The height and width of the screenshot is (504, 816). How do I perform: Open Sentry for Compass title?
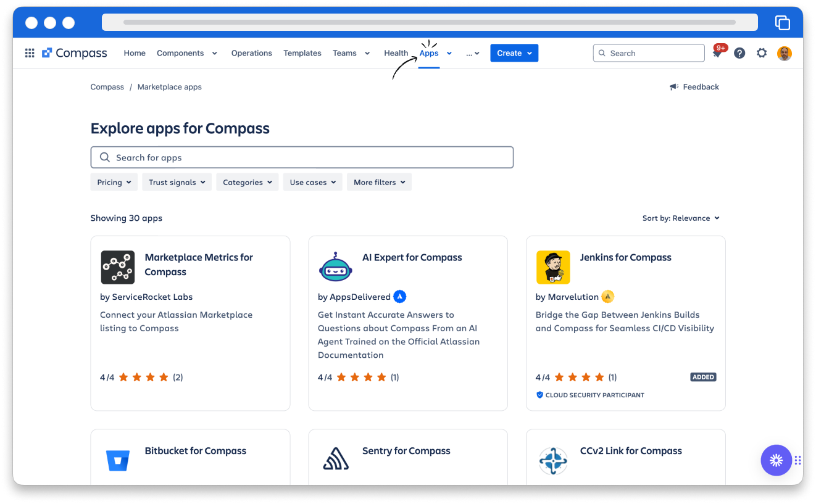click(x=406, y=451)
